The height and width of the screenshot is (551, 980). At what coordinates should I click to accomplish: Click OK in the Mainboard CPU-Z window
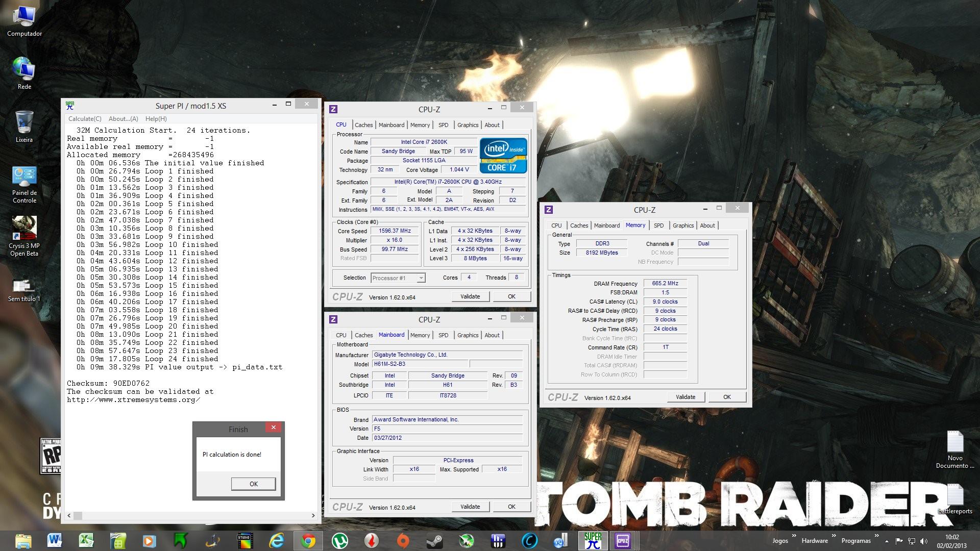pyautogui.click(x=511, y=507)
